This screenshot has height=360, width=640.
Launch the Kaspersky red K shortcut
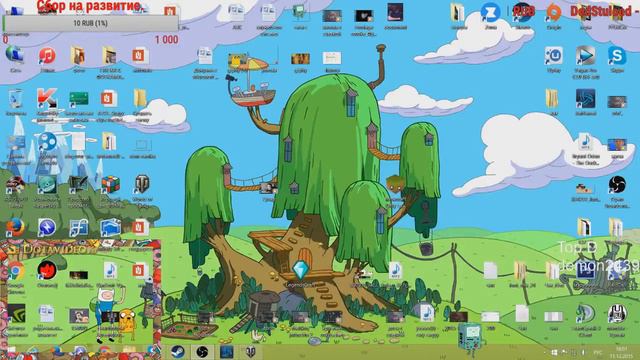tap(47, 98)
